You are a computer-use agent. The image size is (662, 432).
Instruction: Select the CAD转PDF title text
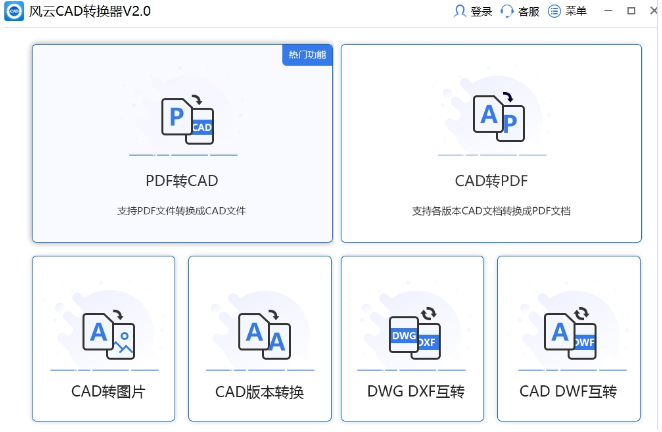coord(491,181)
